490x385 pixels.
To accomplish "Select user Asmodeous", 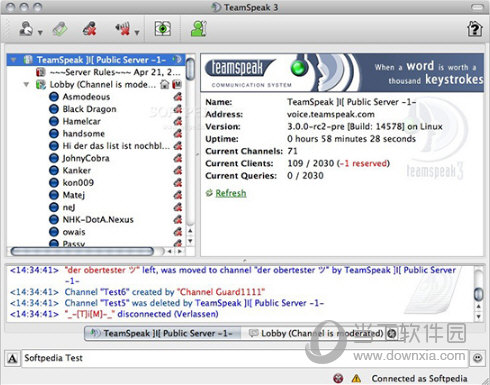I will point(86,97).
